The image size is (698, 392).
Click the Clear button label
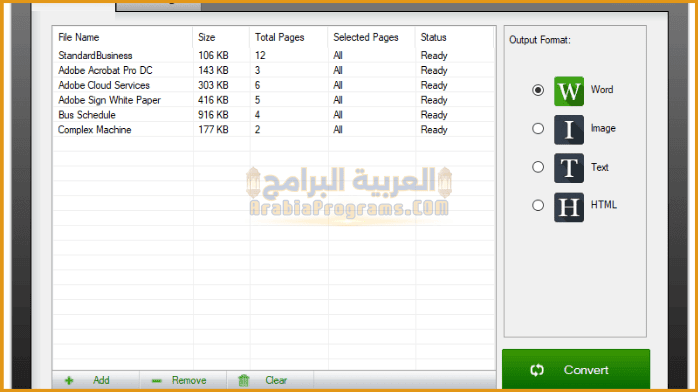click(x=276, y=380)
